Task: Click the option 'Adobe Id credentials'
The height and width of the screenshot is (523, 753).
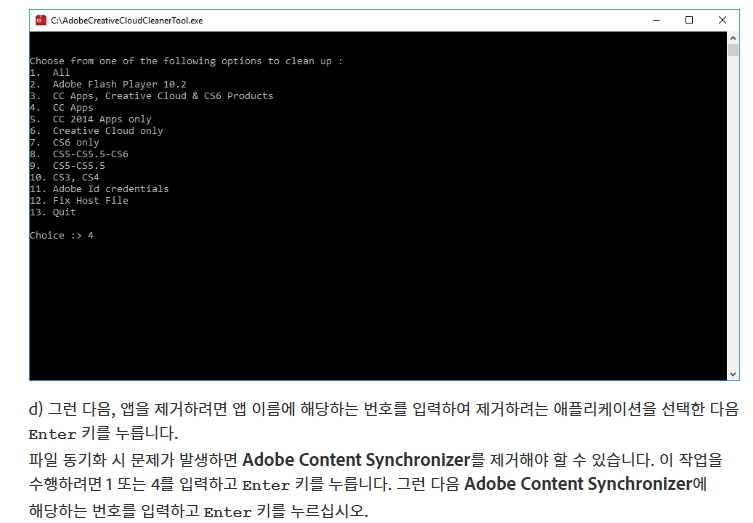Action: point(111,189)
